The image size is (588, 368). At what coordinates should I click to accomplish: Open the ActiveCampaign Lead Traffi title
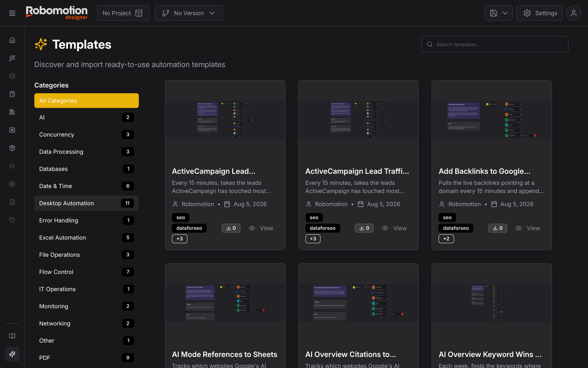(x=357, y=171)
